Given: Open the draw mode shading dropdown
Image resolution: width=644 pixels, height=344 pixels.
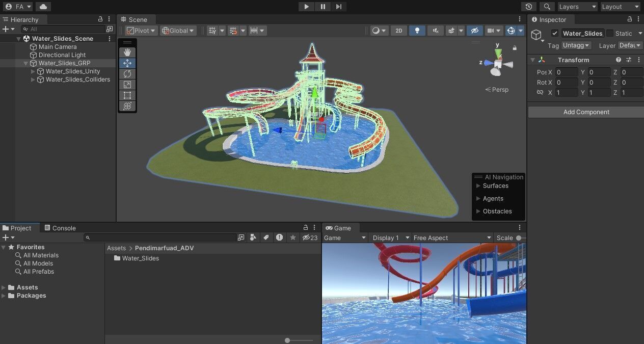Looking at the screenshot, I should click(379, 31).
